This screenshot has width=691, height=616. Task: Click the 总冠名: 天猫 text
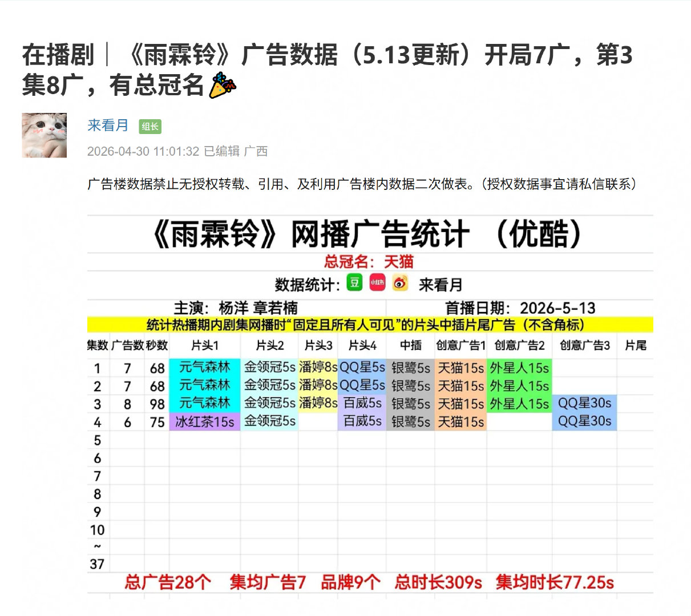pos(369,262)
